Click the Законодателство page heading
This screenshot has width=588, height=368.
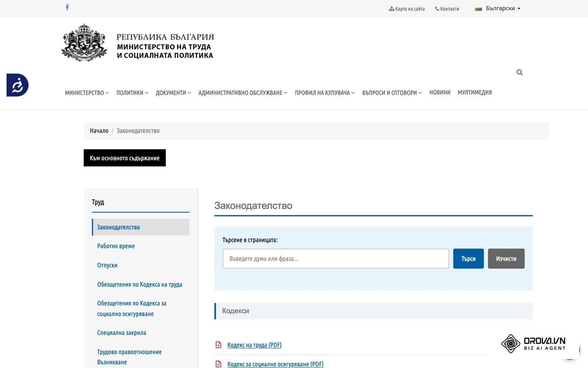coord(253,206)
